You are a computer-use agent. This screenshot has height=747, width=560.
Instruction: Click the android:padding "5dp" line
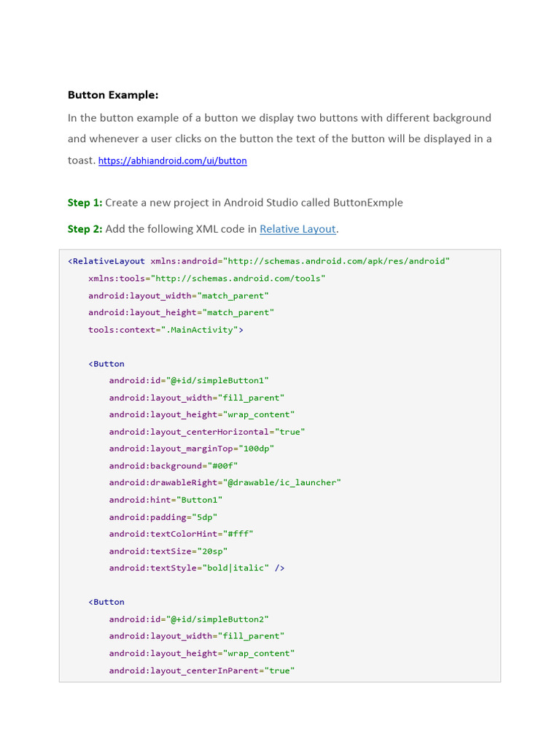click(x=163, y=517)
